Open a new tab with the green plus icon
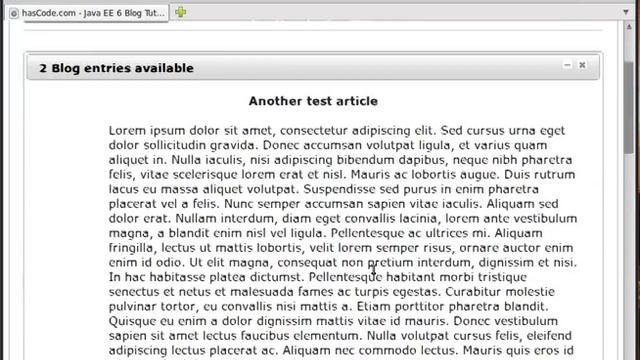 click(181, 12)
